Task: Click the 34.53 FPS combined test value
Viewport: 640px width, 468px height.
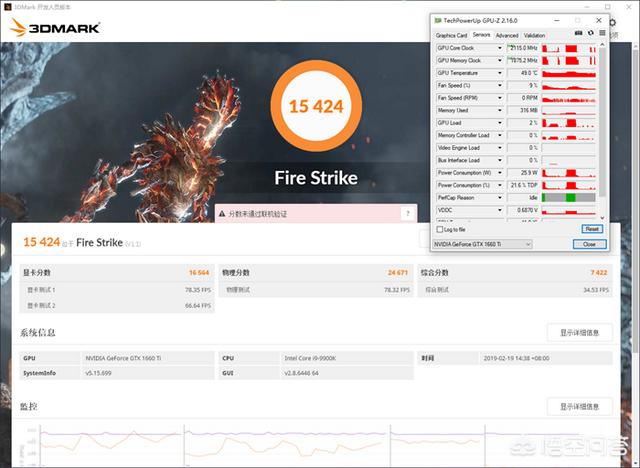Action: click(x=596, y=290)
